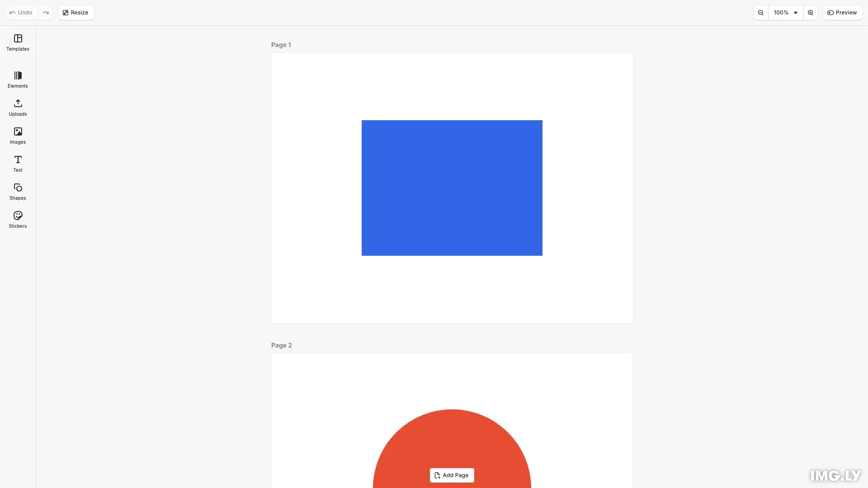The height and width of the screenshot is (488, 868).
Task: Zoom in using the magnifier icon
Action: pos(811,12)
